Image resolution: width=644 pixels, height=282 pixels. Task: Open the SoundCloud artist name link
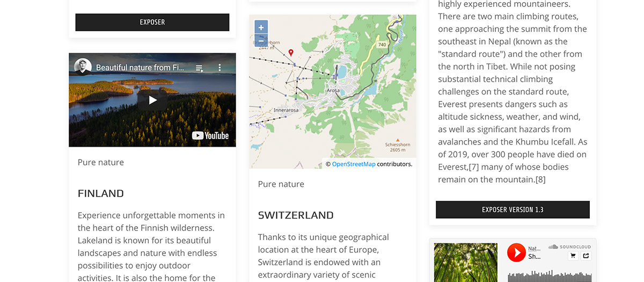pos(535,248)
